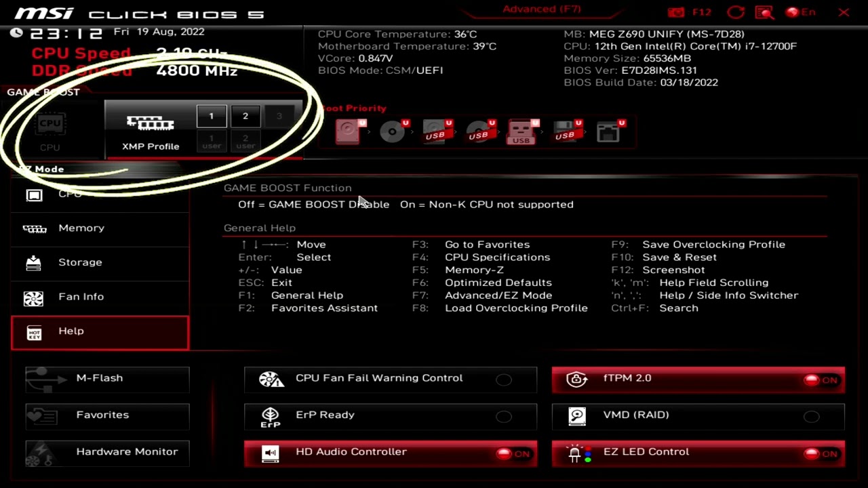This screenshot has height=488, width=868.
Task: Click the Favorites heart folder icon
Action: coord(42,415)
